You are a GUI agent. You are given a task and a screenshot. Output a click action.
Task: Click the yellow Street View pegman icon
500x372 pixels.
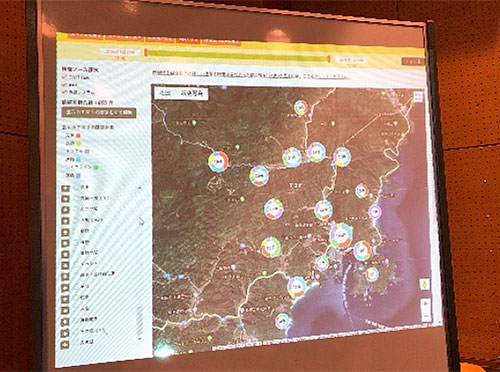pos(425,284)
